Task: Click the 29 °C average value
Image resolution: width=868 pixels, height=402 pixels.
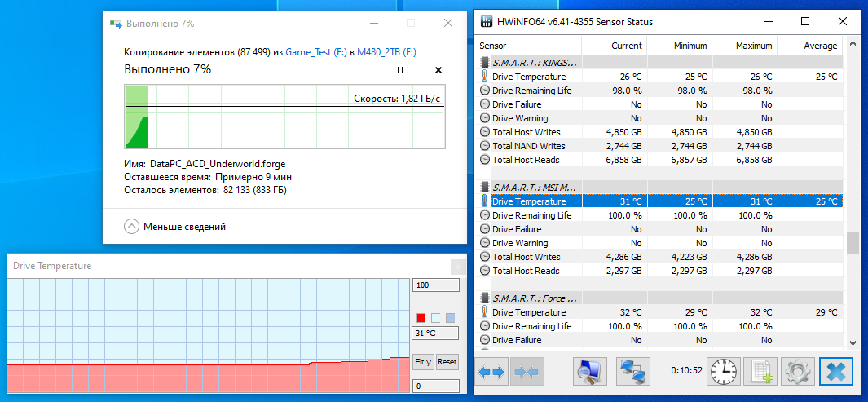Action: (x=826, y=312)
